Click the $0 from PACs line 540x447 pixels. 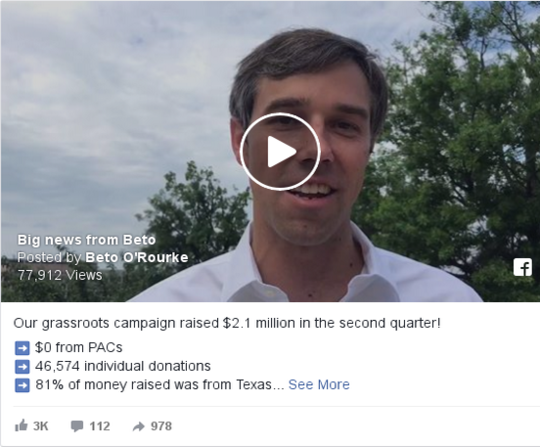click(79, 347)
